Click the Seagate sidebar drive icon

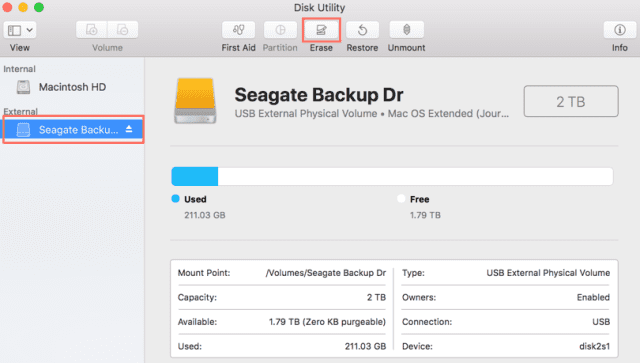point(23,130)
